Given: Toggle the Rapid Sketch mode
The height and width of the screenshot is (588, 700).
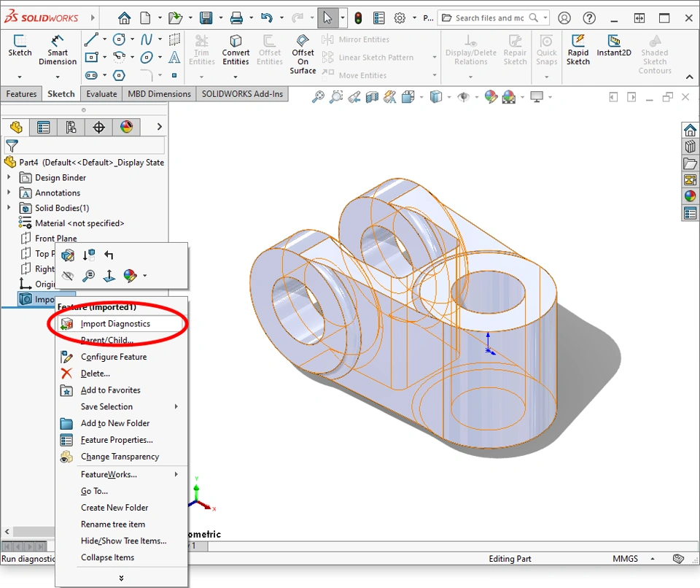Looking at the screenshot, I should [578, 48].
